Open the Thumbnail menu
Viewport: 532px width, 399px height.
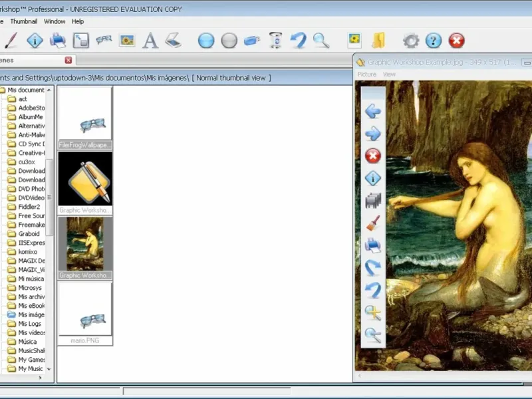(24, 21)
